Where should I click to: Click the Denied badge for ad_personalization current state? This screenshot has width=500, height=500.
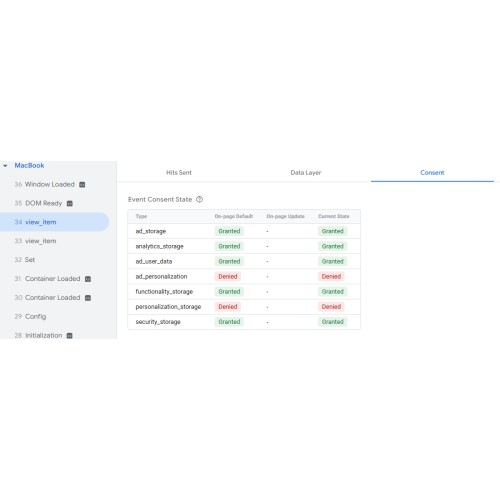331,276
